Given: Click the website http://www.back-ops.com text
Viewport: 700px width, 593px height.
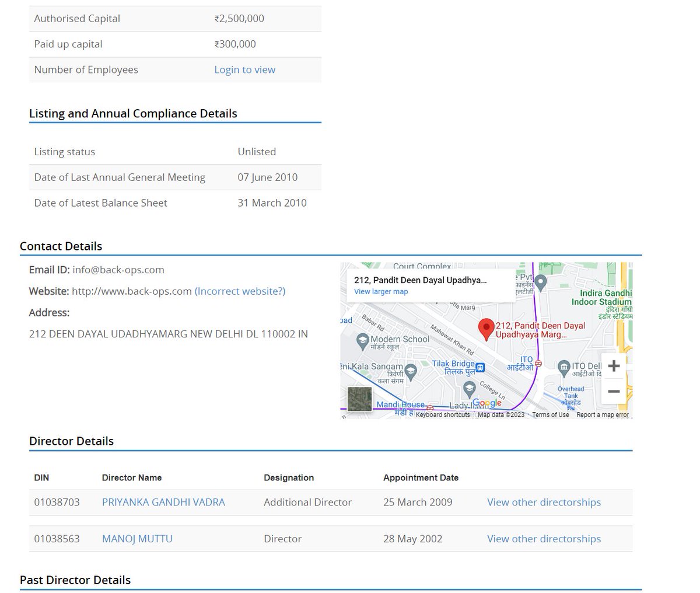Looking at the screenshot, I should [132, 291].
